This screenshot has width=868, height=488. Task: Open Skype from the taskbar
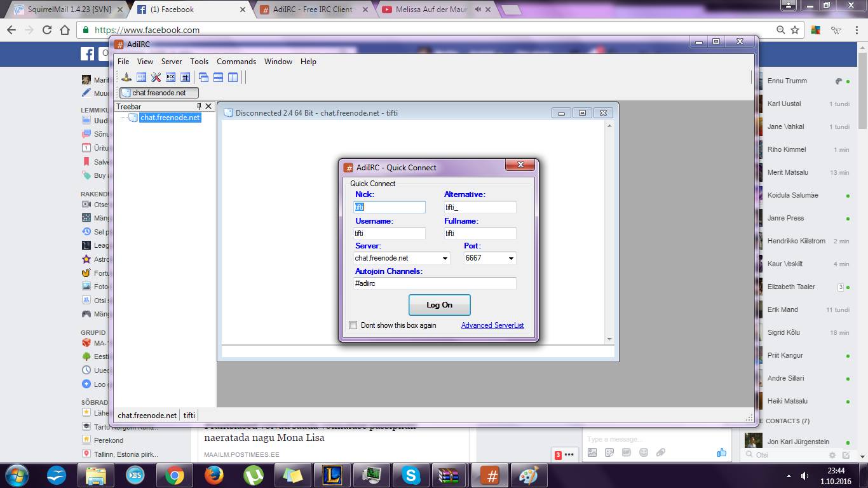click(411, 475)
